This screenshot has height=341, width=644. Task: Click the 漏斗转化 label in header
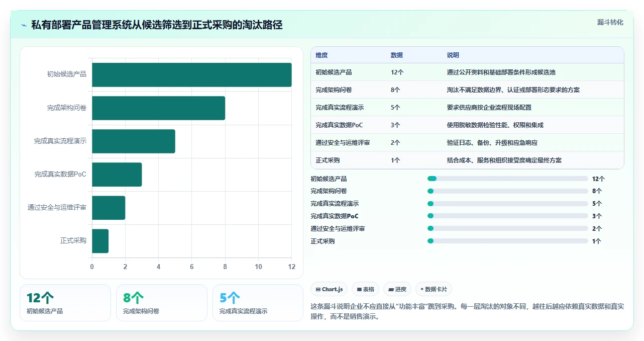coord(610,22)
